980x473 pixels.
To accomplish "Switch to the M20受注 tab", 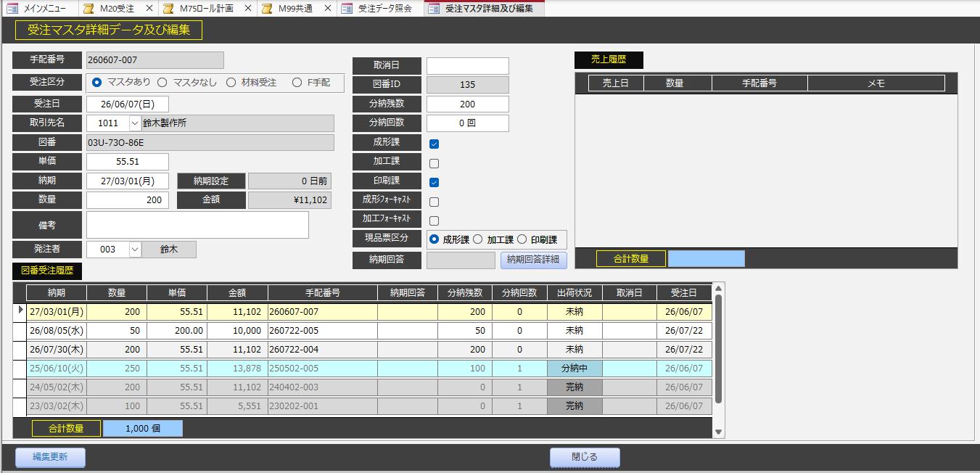I will tap(117, 9).
